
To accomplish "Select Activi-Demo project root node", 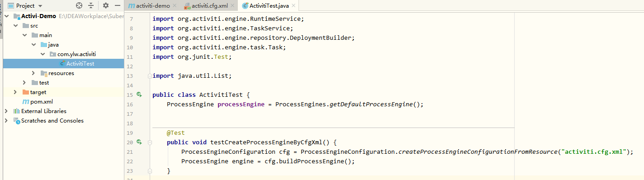I will [x=38, y=16].
